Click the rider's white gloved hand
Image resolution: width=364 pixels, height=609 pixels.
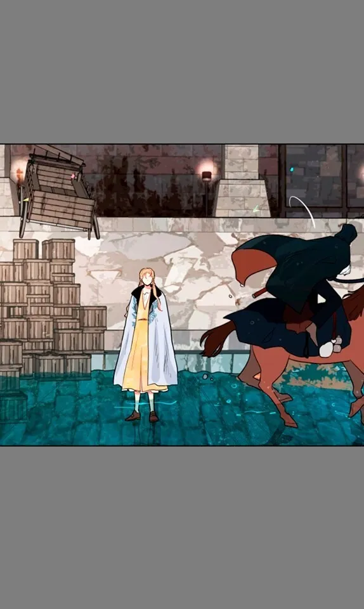pos(326,350)
